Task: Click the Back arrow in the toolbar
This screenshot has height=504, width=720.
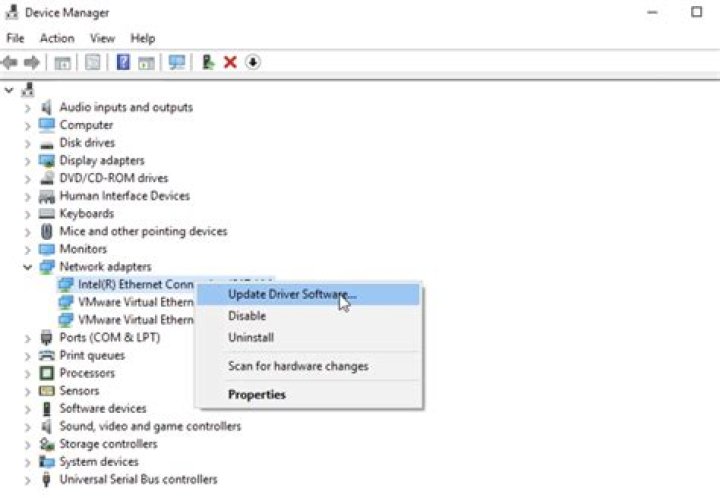Action: (x=10, y=62)
